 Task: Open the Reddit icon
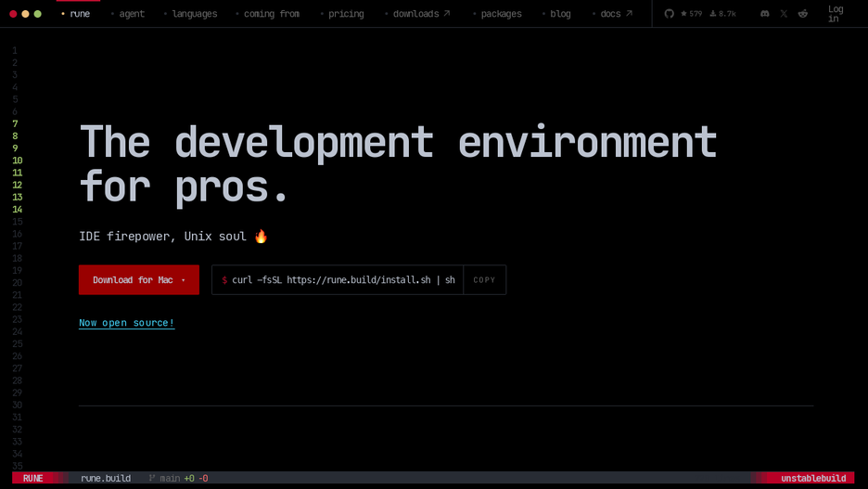pyautogui.click(x=803, y=14)
